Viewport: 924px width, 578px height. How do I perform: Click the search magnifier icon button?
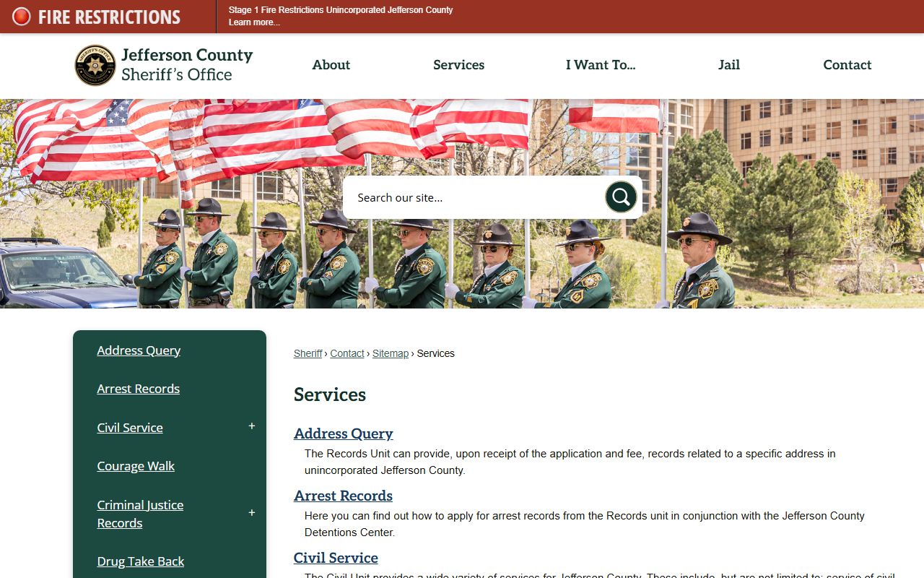(621, 197)
